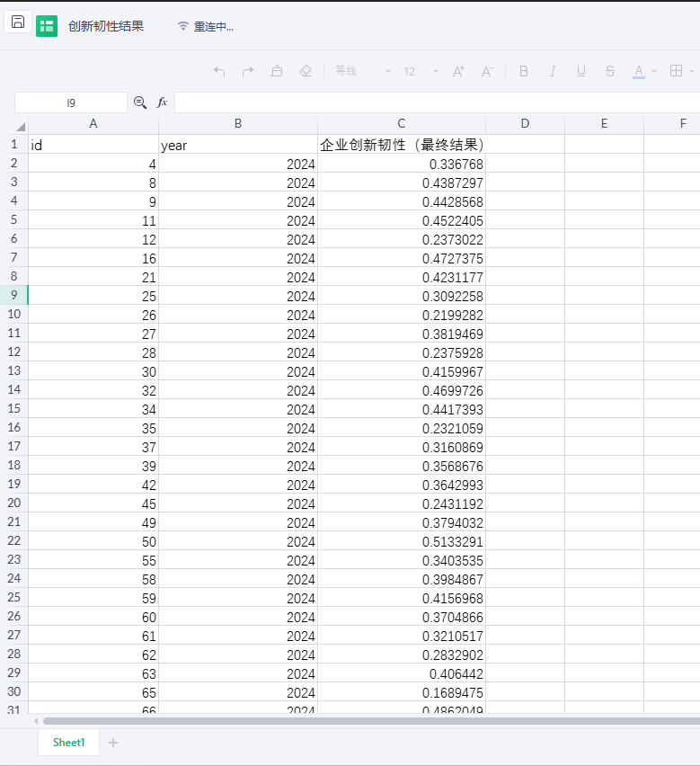Viewport: 700px width, 766px height.
Task: Expand the font color dropdown arrow
Action: tap(654, 72)
